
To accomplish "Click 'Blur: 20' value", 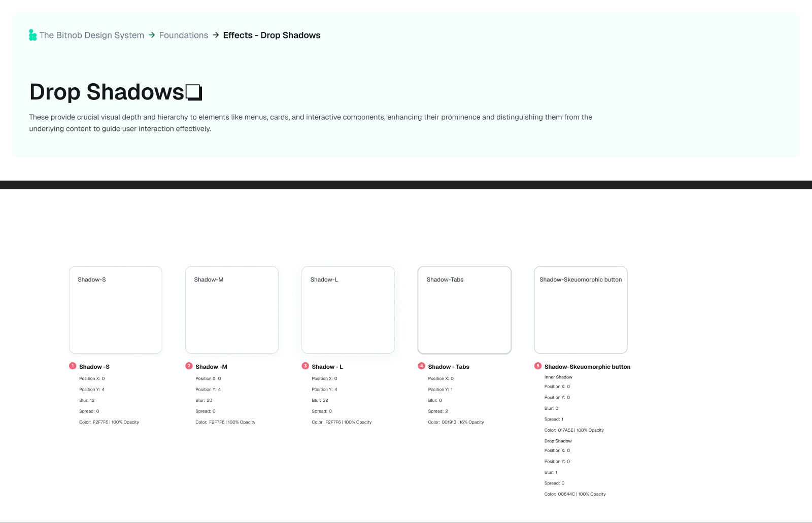I will pyautogui.click(x=204, y=400).
